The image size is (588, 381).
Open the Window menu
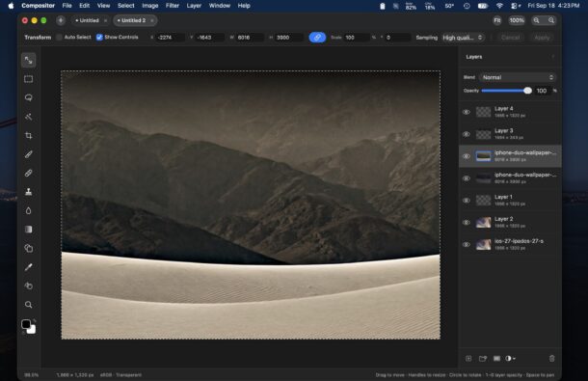click(x=220, y=6)
